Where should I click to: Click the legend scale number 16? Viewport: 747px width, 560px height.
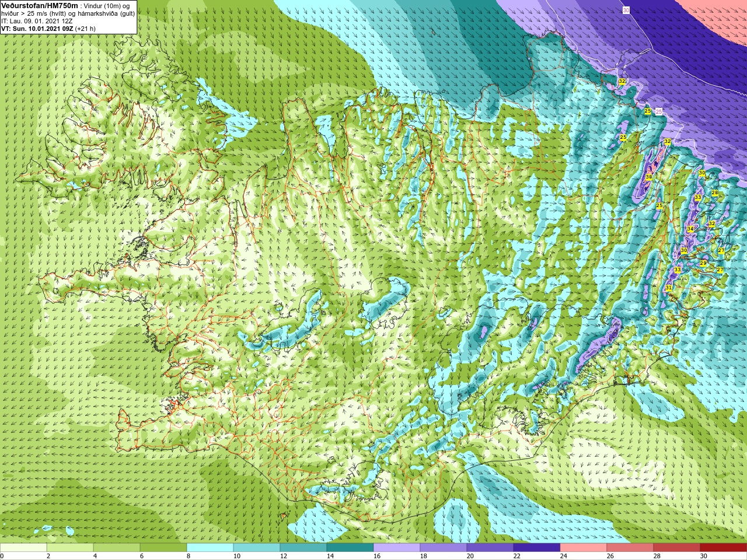tap(377, 556)
